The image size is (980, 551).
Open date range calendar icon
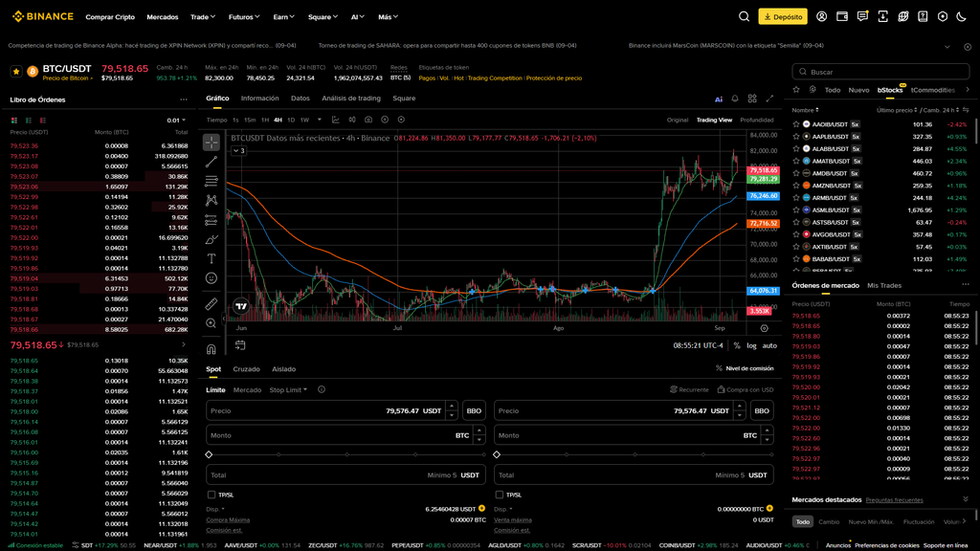[x=240, y=344]
